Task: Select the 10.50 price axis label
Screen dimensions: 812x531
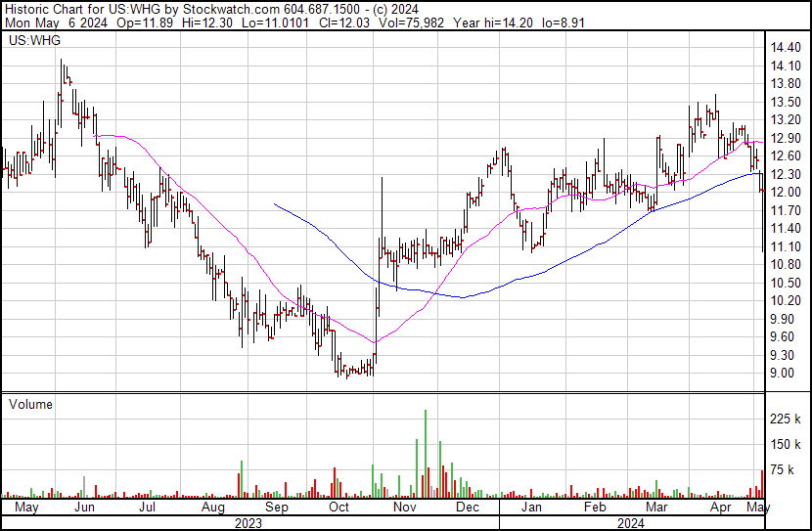Action: point(786,283)
